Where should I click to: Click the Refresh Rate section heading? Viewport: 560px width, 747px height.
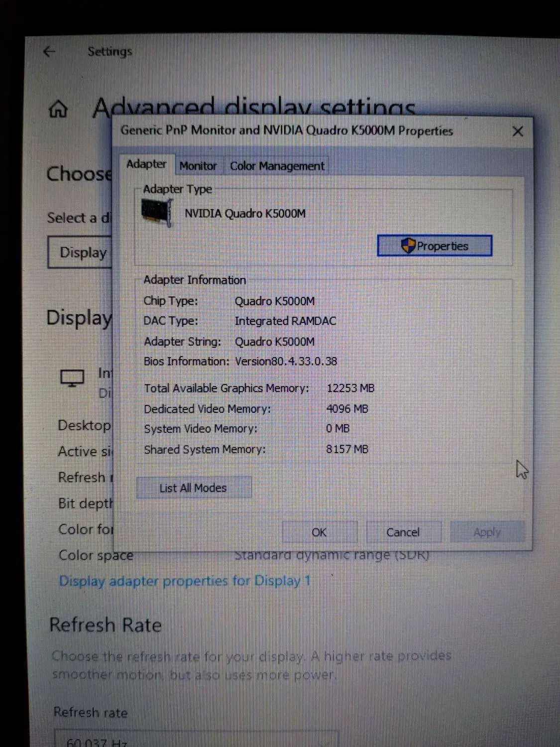[x=106, y=625]
